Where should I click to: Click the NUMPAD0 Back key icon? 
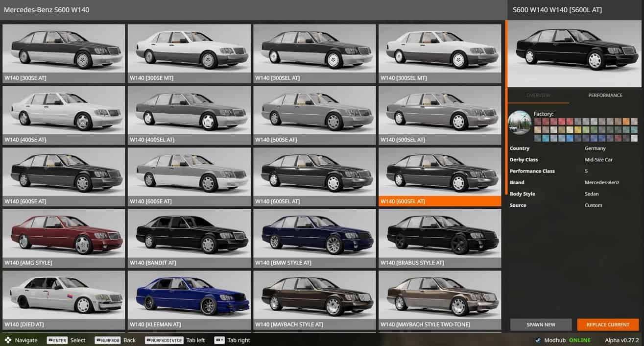click(x=107, y=340)
